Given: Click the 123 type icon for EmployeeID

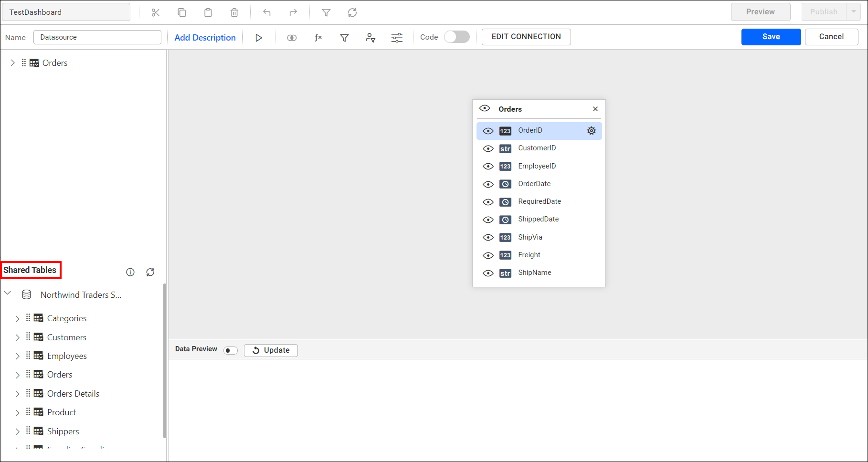Looking at the screenshot, I should point(505,166).
